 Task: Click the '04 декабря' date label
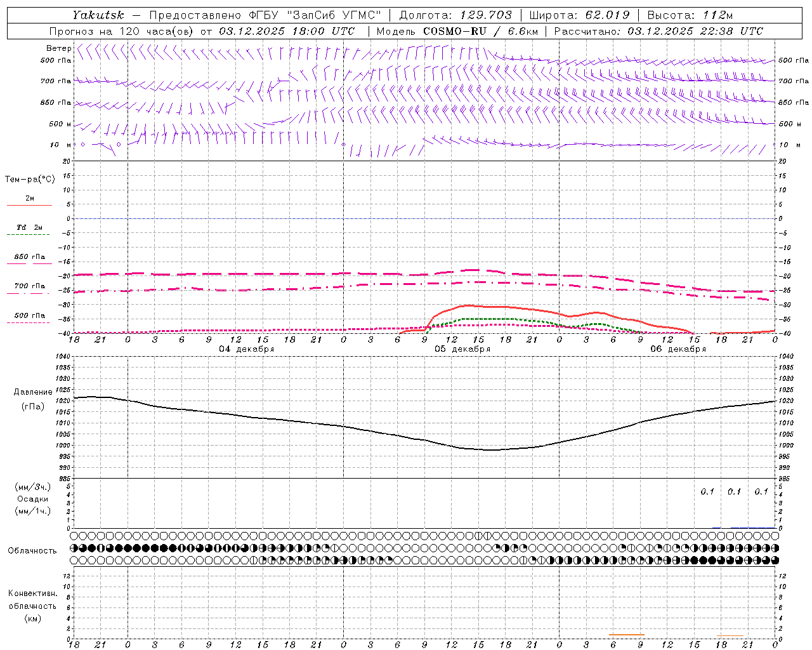click(247, 349)
